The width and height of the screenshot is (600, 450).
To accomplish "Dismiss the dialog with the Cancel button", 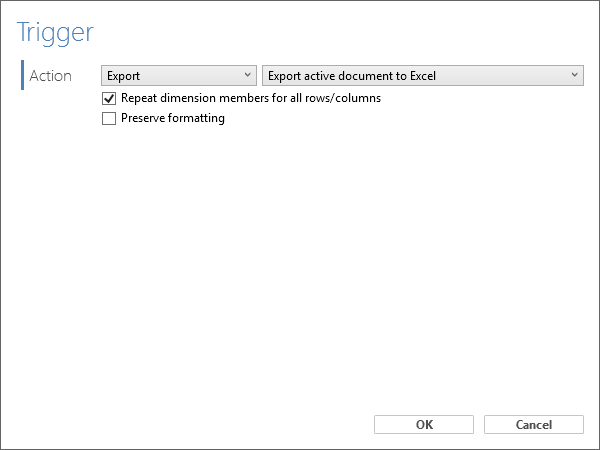I will click(534, 424).
